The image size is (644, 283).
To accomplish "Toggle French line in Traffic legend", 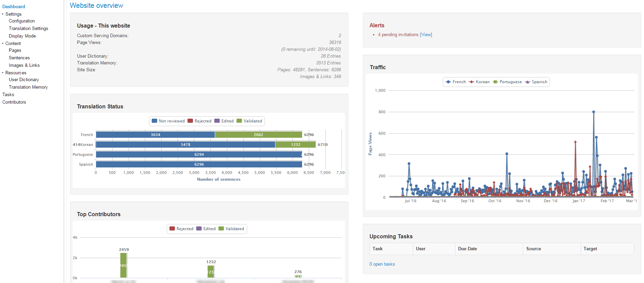I will [x=456, y=82].
